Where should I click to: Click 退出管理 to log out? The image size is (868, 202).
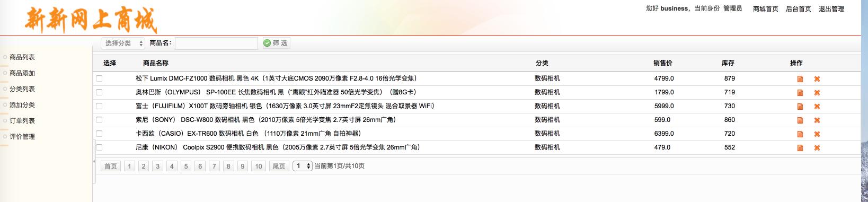(x=831, y=9)
